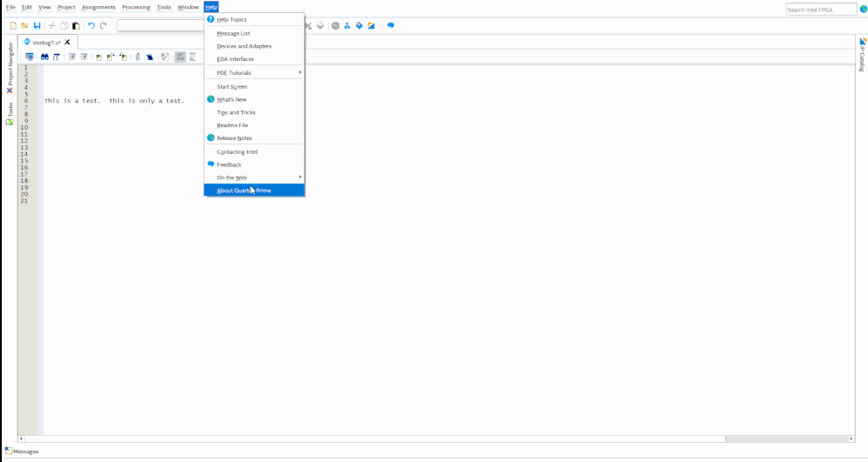Open the IP Catalog side panel
The image size is (868, 462).
(x=863, y=55)
